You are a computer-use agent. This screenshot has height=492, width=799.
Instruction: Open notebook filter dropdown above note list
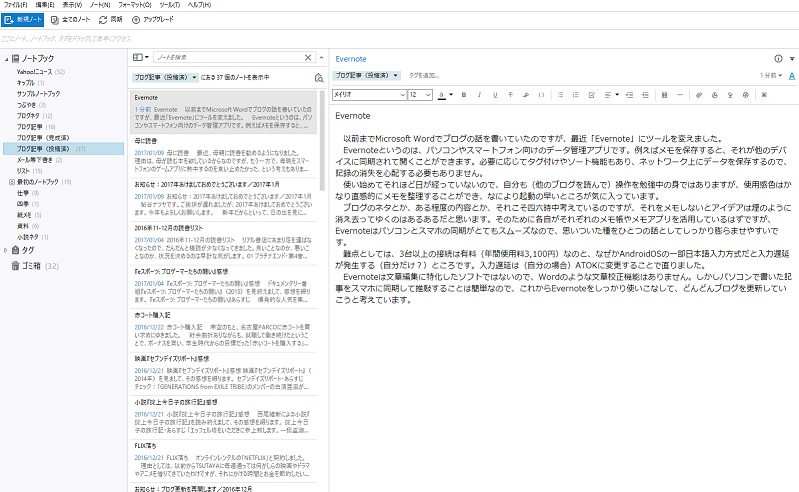tap(166, 77)
